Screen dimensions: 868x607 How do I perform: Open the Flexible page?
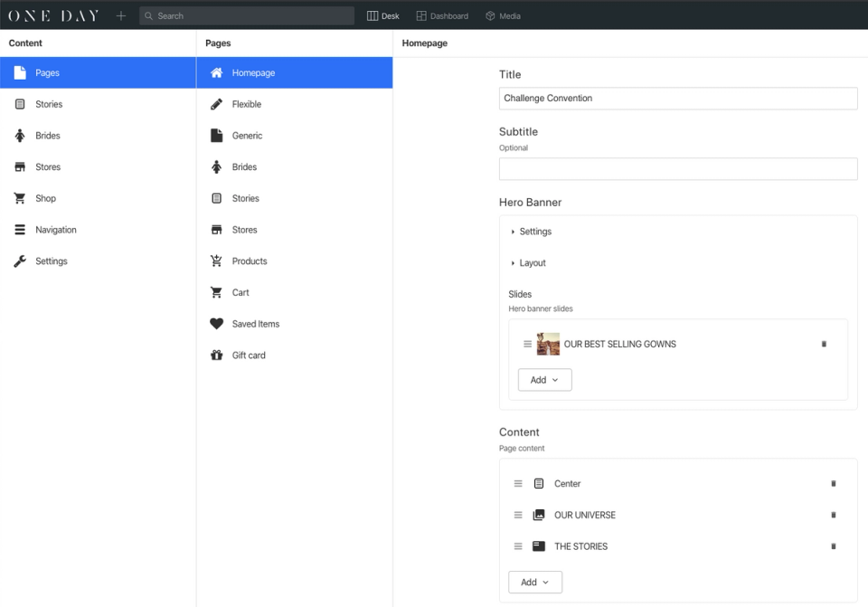click(x=295, y=104)
